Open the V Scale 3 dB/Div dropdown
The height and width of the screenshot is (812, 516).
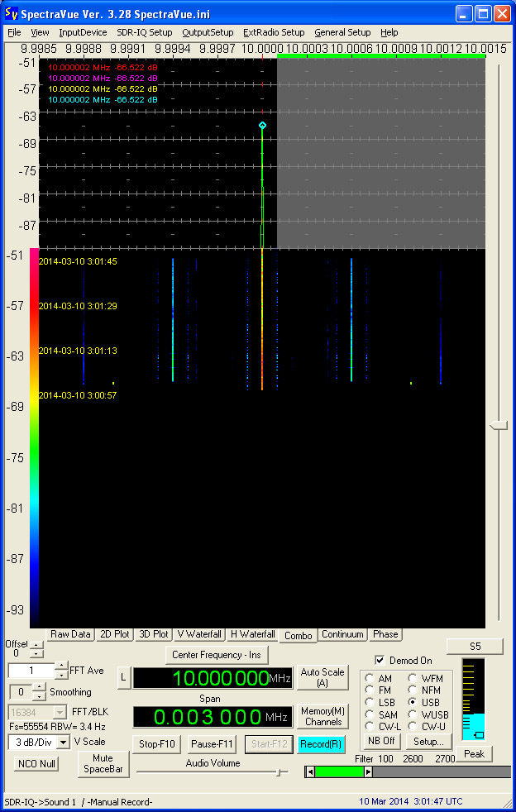pos(63,742)
